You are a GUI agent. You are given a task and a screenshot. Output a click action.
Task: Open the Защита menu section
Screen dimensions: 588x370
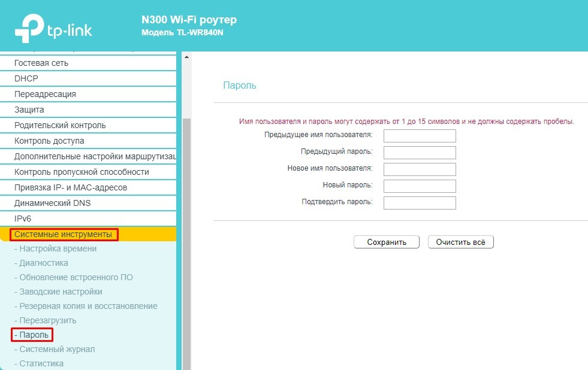click(29, 110)
